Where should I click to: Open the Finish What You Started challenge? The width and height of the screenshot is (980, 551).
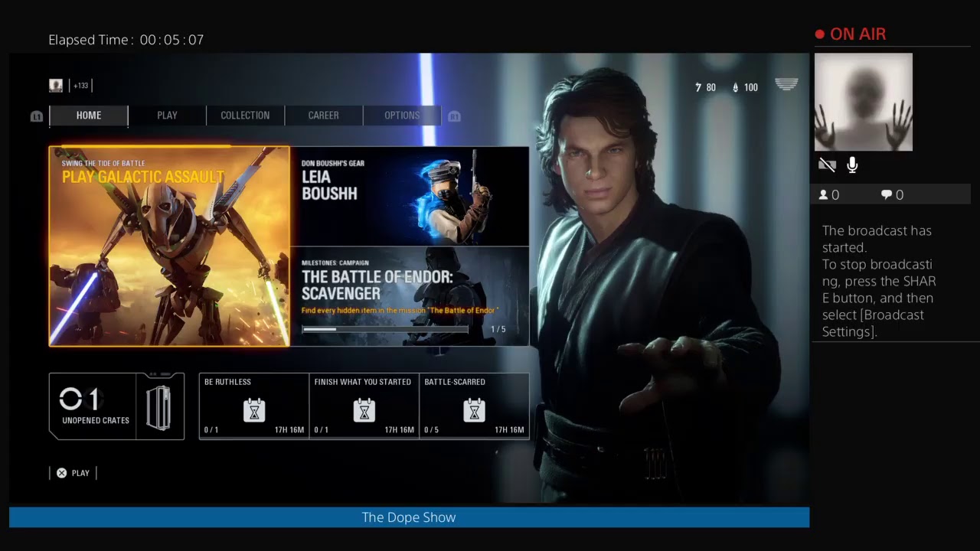[364, 406]
